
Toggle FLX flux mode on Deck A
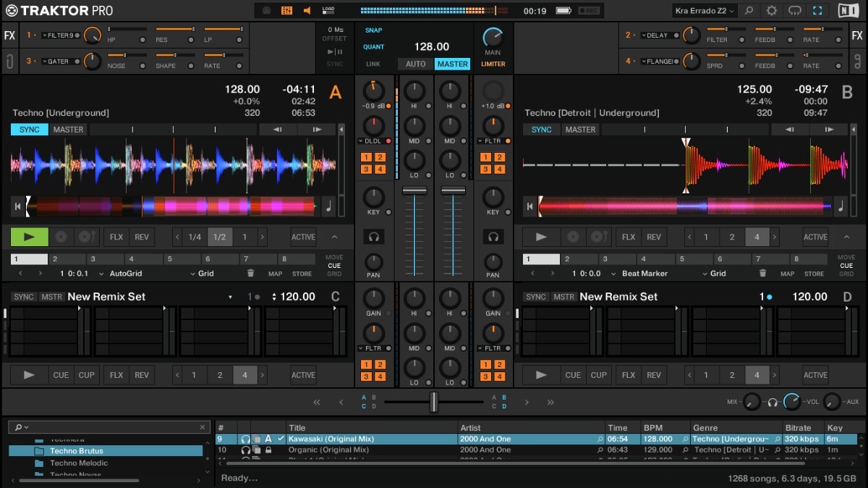coord(116,237)
